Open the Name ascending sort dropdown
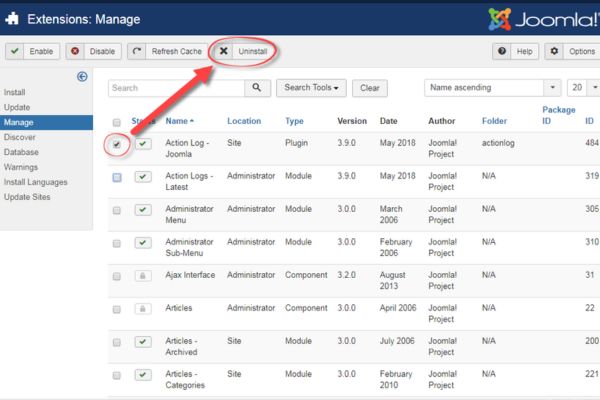Screen dimensions: 600x400 tap(492, 88)
